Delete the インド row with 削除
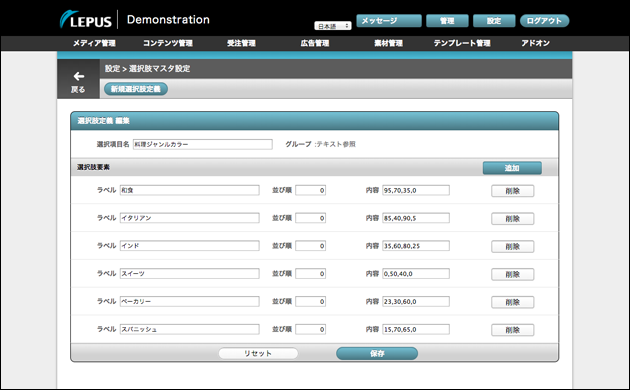The width and height of the screenshot is (630, 390). [513, 247]
